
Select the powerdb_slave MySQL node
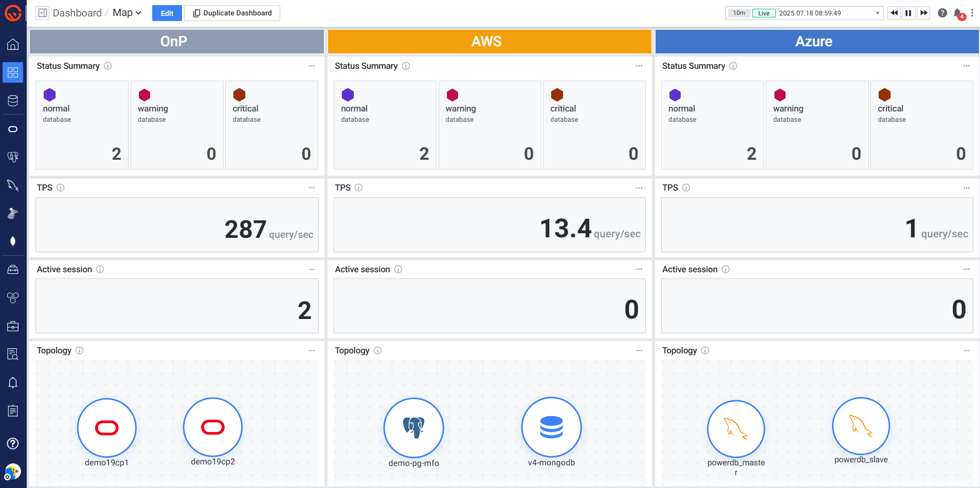861,426
